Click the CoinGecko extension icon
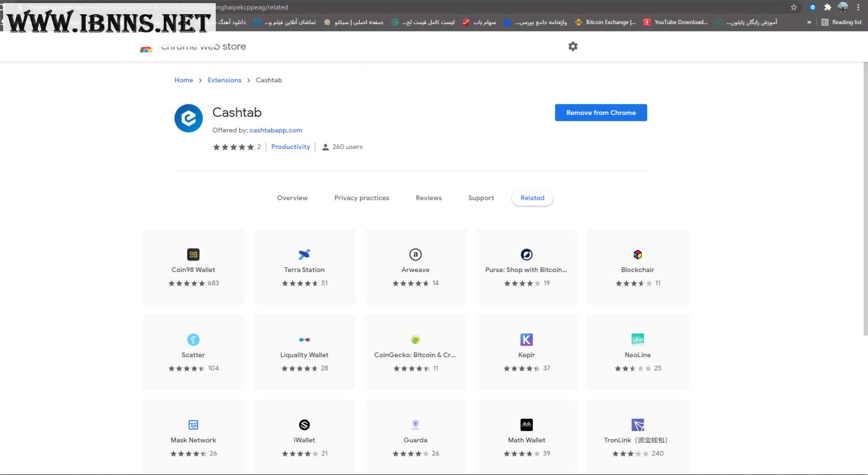The height and width of the screenshot is (475, 868). (x=415, y=340)
